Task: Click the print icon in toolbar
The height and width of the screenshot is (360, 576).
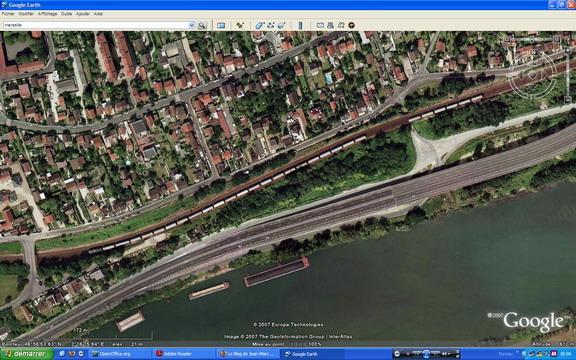Action: pos(330,25)
